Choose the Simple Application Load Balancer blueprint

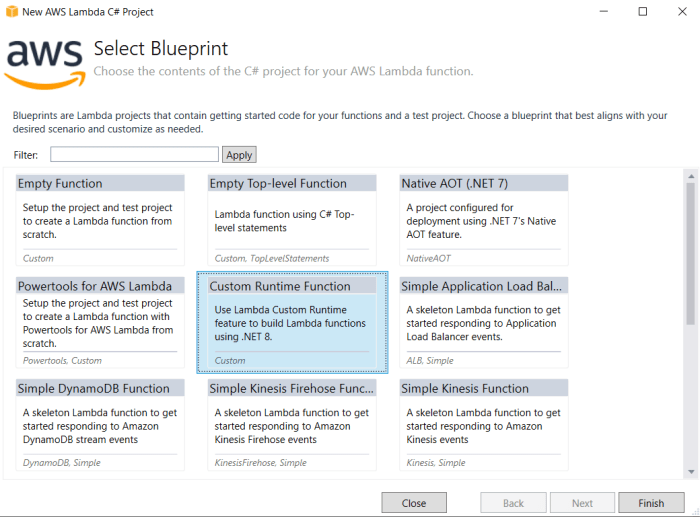coord(483,322)
